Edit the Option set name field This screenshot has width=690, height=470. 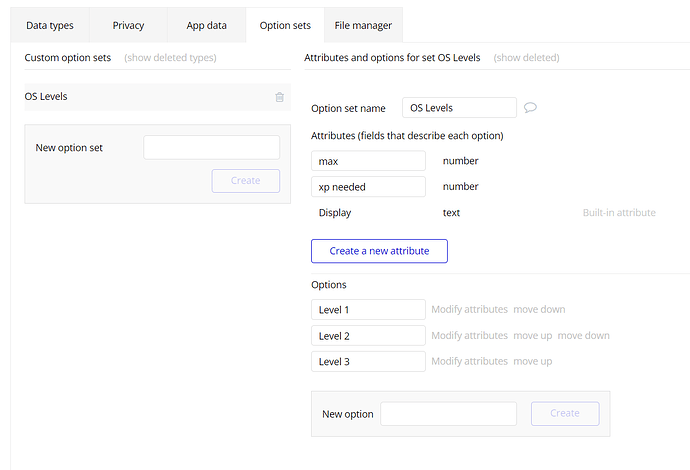(x=459, y=108)
